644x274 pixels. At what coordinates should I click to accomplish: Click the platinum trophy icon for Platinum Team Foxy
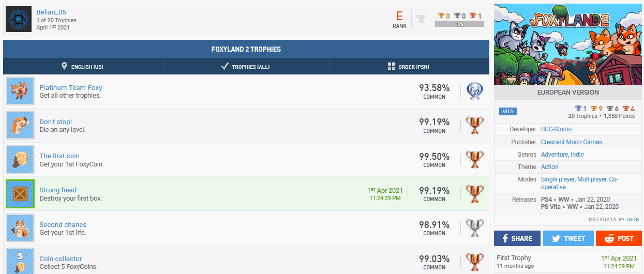[x=474, y=91]
